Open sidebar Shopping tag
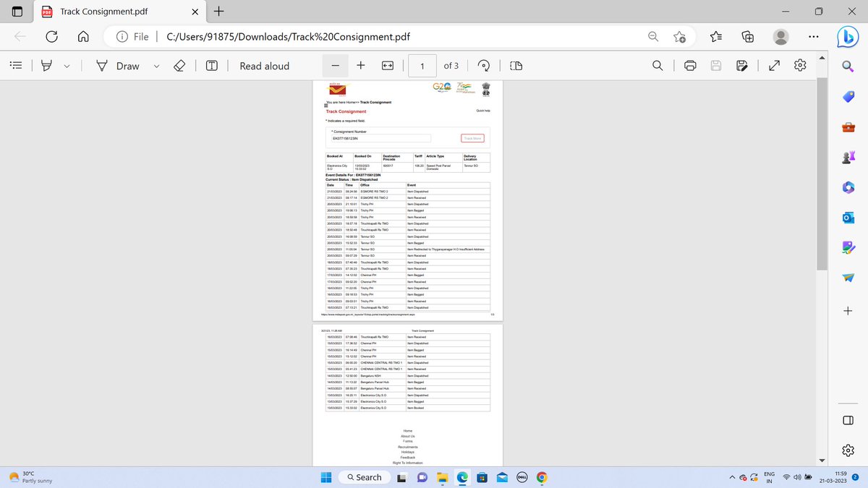This screenshot has height=488, width=868. coord(848,97)
